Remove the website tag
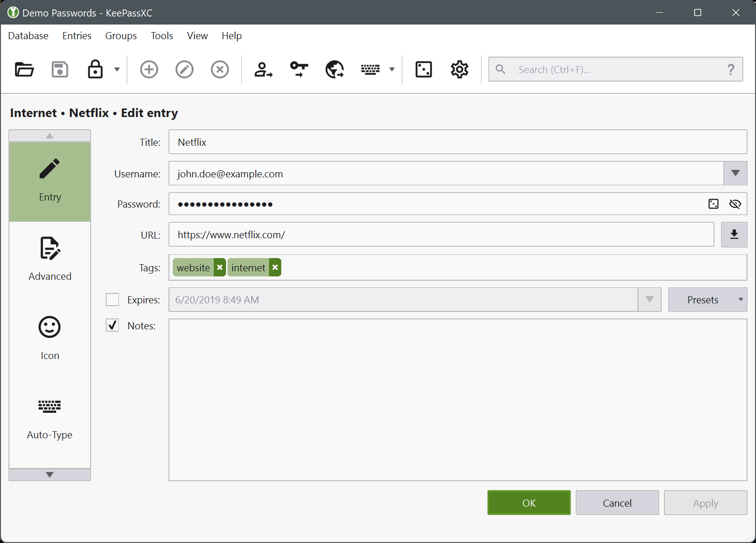This screenshot has width=756, height=543. pyautogui.click(x=220, y=267)
